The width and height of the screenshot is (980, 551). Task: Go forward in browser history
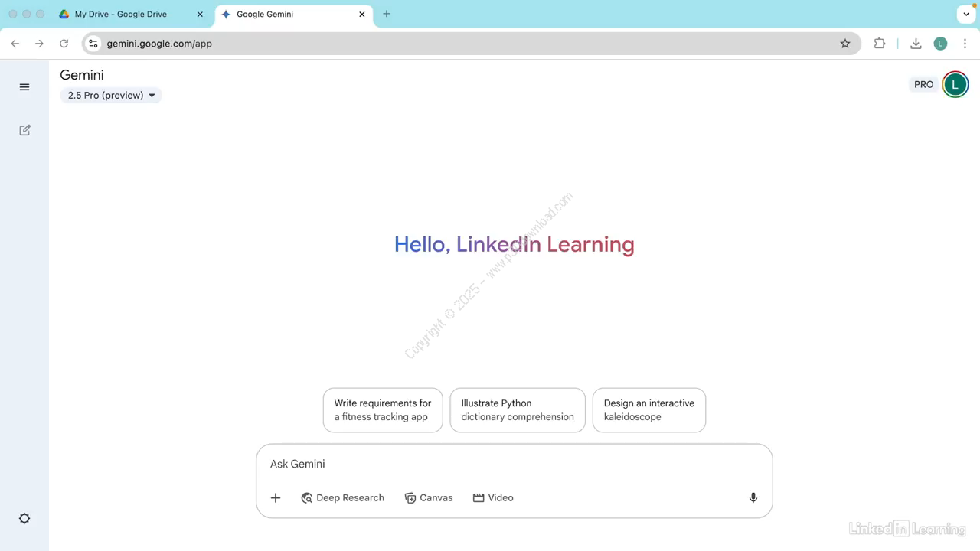click(40, 44)
